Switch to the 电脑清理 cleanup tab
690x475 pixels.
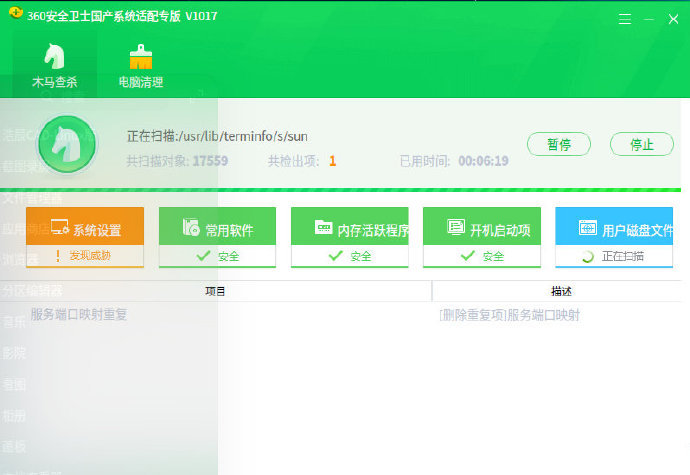[141, 66]
